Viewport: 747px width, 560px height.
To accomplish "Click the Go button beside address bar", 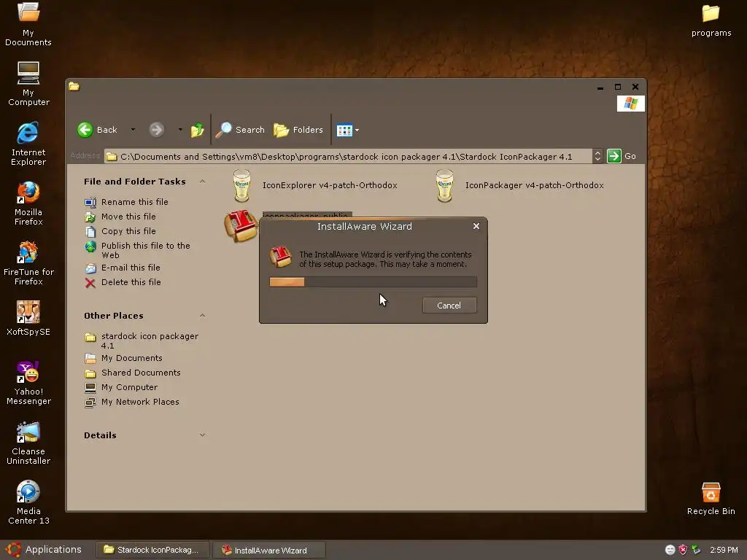I will pyautogui.click(x=622, y=156).
